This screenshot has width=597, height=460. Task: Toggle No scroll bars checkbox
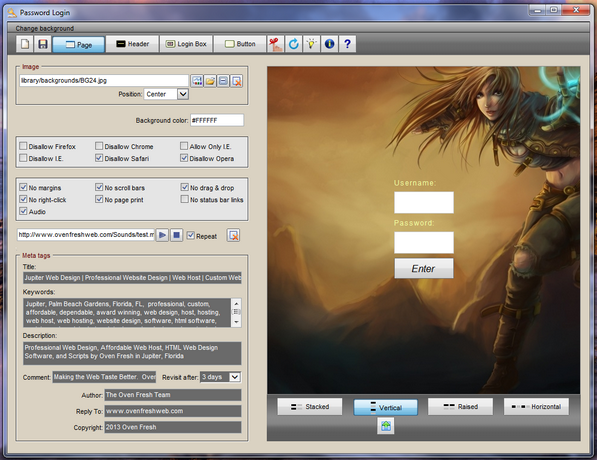(x=99, y=187)
